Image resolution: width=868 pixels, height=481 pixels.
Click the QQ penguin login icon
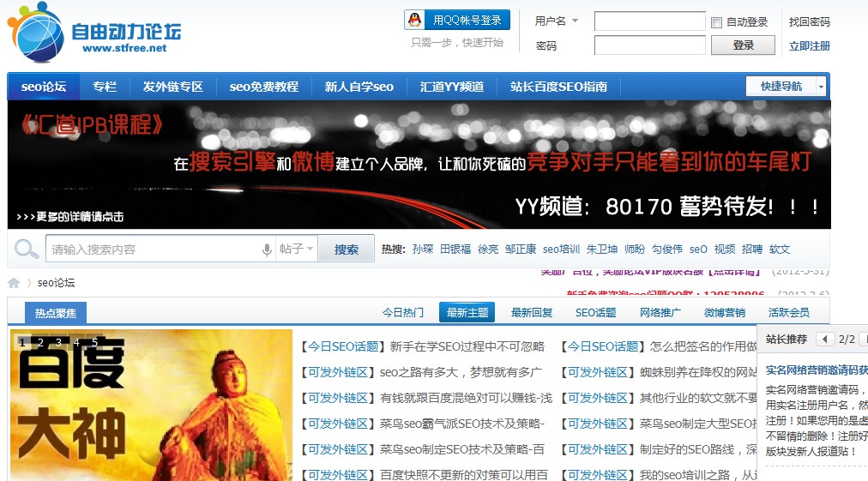tap(415, 20)
